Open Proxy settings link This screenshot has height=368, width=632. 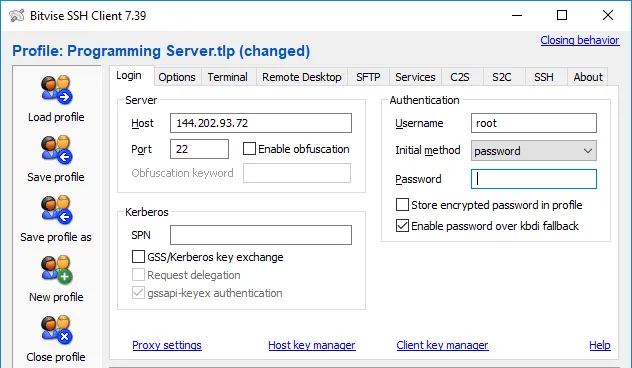[x=167, y=345]
